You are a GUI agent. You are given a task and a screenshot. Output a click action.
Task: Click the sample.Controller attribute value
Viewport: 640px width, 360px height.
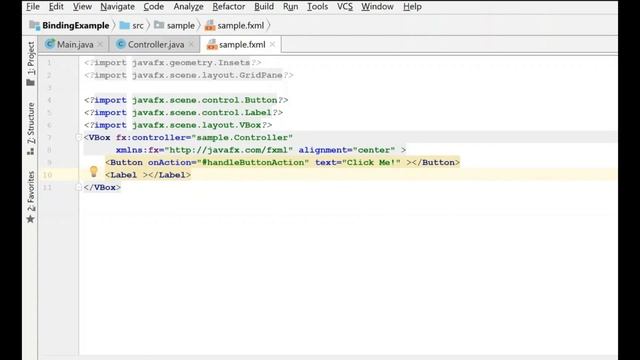[x=242, y=138]
